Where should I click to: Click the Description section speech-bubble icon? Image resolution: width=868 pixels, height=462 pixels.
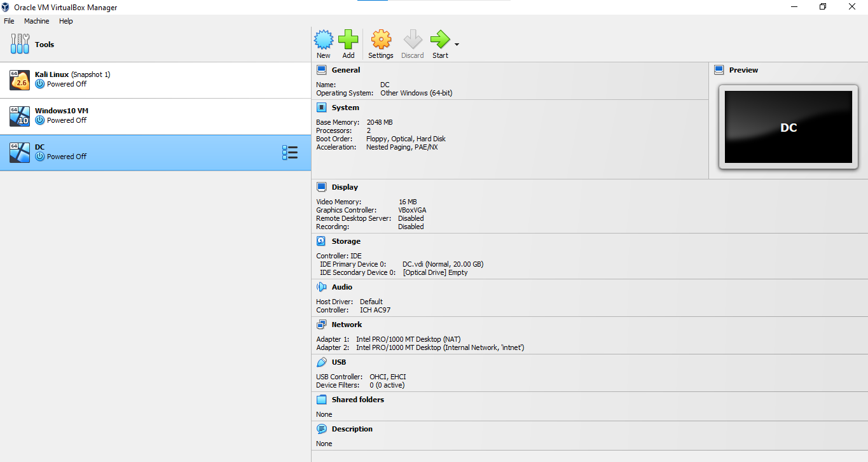(322, 429)
